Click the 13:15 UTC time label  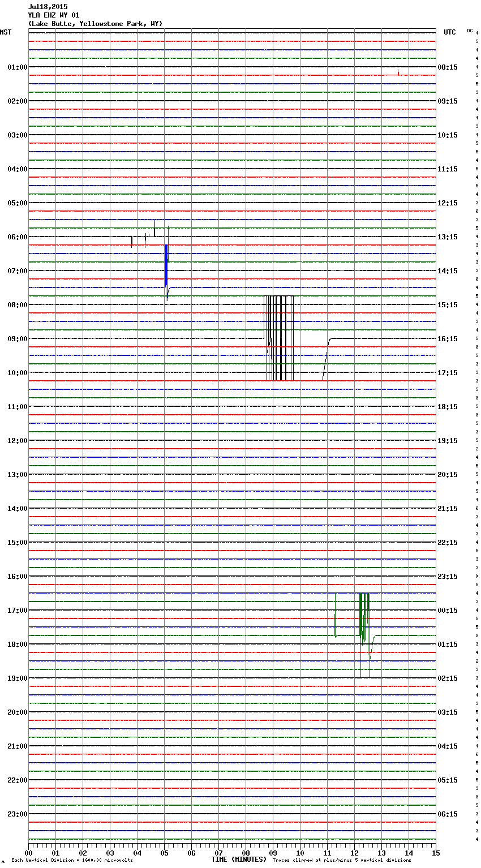pos(448,237)
